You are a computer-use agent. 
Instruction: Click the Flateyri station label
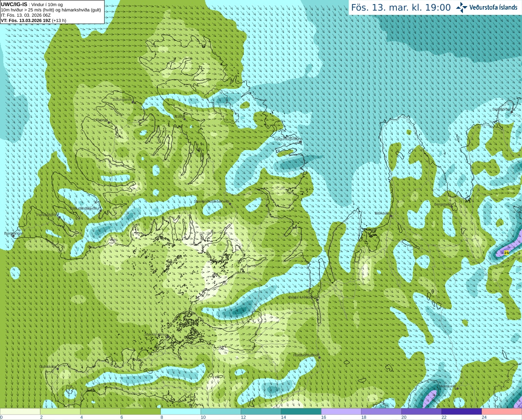tap(102, 120)
